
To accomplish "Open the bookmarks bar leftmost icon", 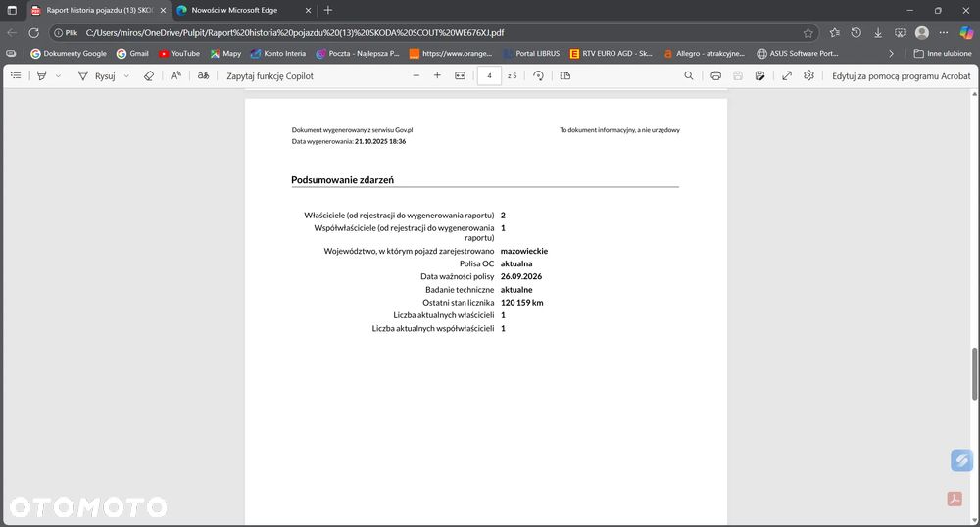I will pyautogui.click(x=11, y=54).
